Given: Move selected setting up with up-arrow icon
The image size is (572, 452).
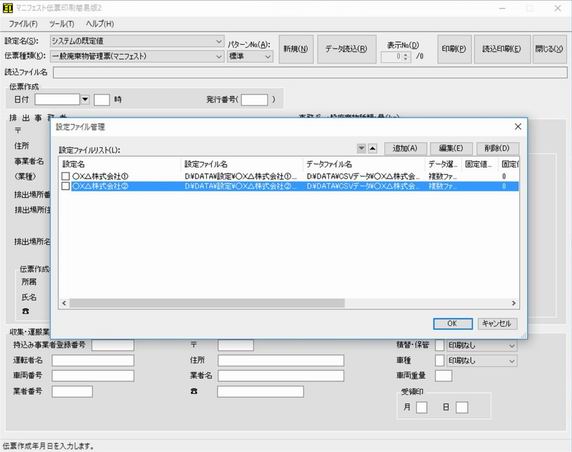Looking at the screenshot, I should pos(372,148).
